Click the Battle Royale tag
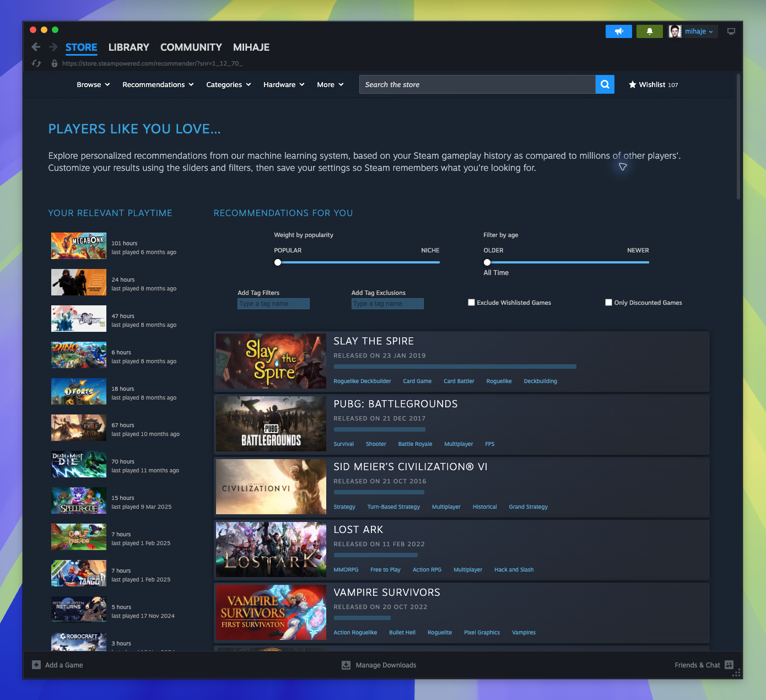 click(415, 444)
